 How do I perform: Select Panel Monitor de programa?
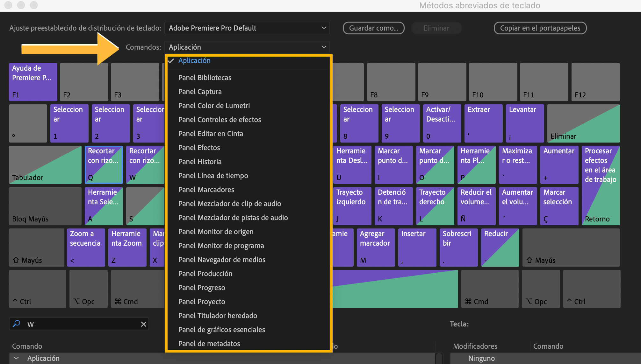click(x=221, y=246)
